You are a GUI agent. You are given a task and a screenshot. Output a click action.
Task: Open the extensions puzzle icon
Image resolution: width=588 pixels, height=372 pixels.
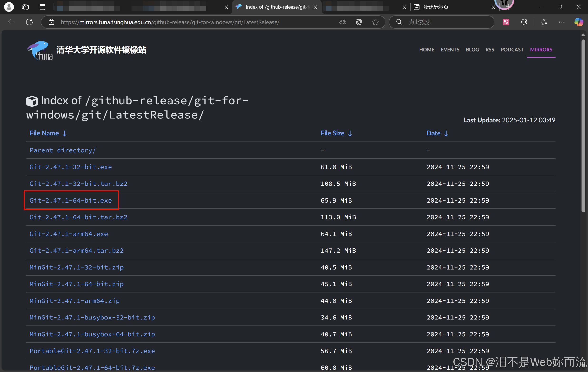(x=524, y=22)
